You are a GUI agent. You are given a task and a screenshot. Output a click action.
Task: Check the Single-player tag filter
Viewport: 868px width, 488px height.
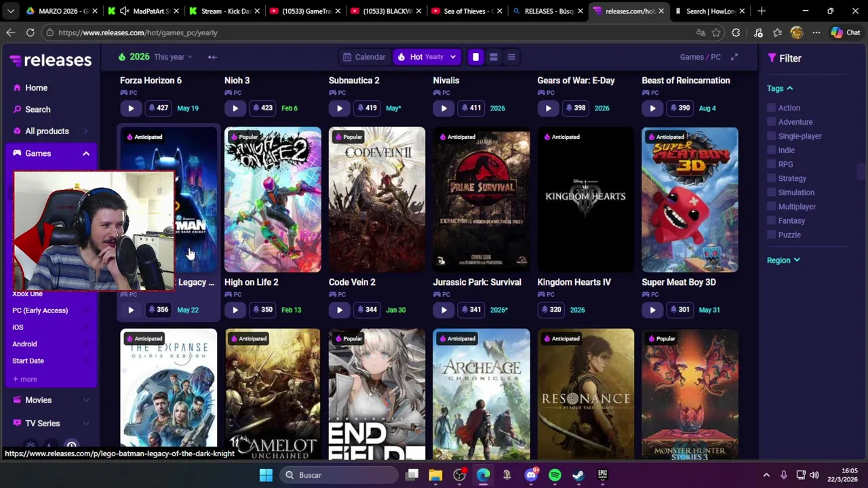771,136
